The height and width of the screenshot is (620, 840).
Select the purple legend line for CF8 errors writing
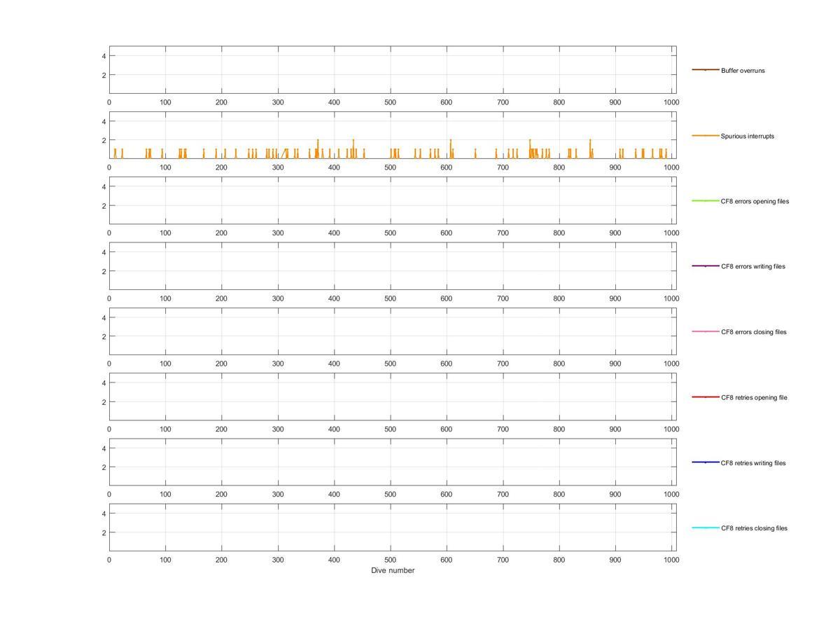pyautogui.click(x=706, y=266)
